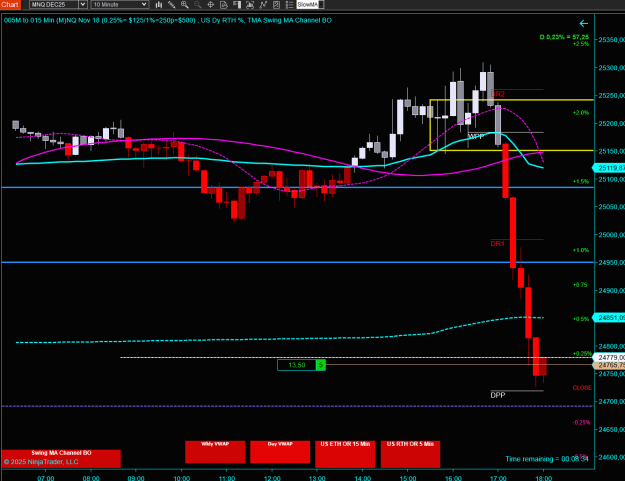Click the 24851 cyan price marker

tap(610, 318)
